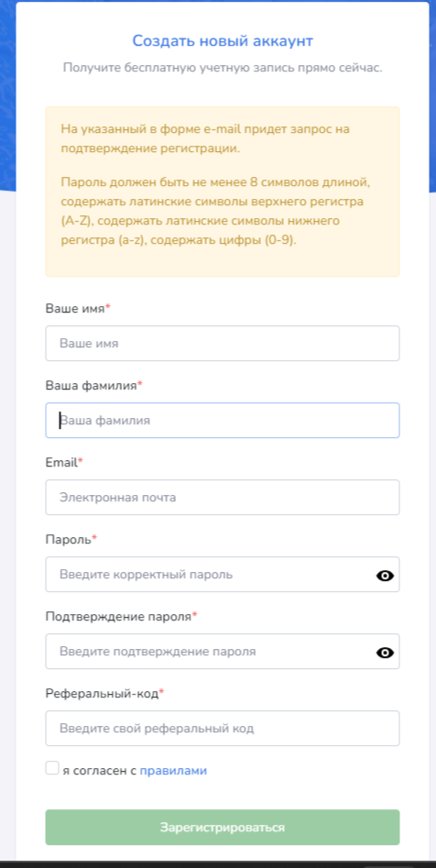Click the "Создать новый аккаунт" heading

coord(223,40)
